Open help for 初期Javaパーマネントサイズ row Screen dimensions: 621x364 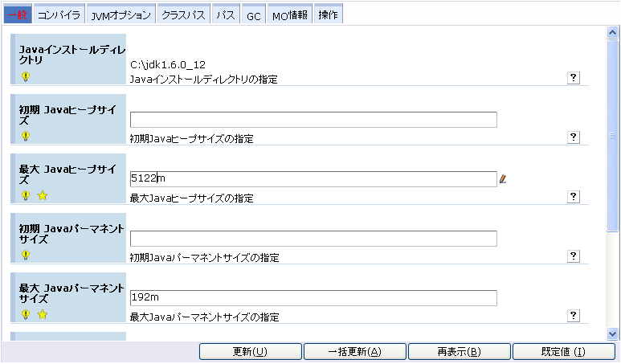point(574,256)
